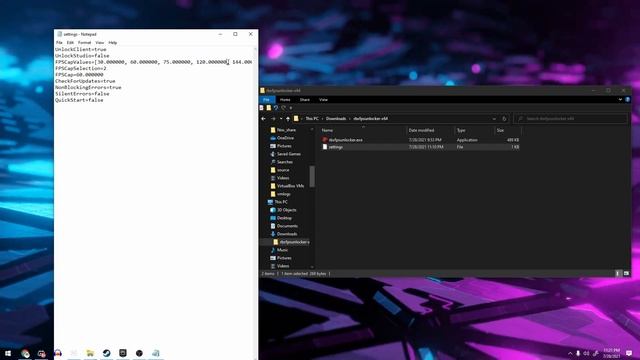Click the navigation pane vertical scrollbar
640x360 pixels.
tap(312, 176)
